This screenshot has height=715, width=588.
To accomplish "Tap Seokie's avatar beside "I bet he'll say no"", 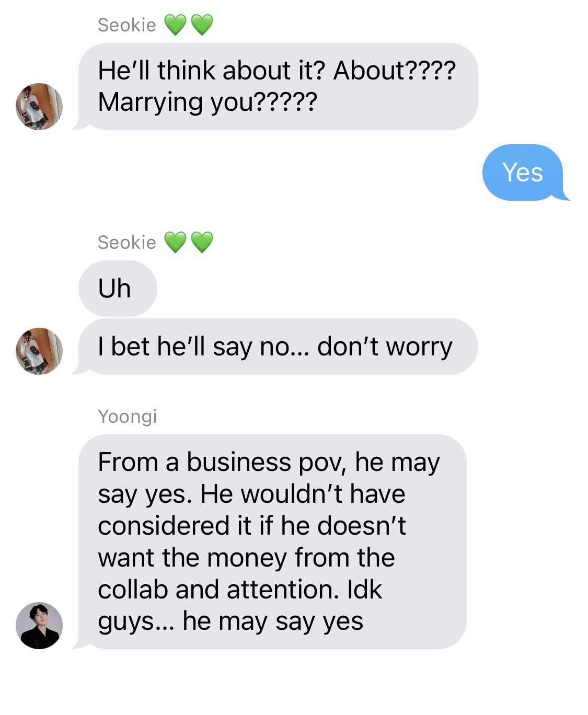I will [x=39, y=351].
